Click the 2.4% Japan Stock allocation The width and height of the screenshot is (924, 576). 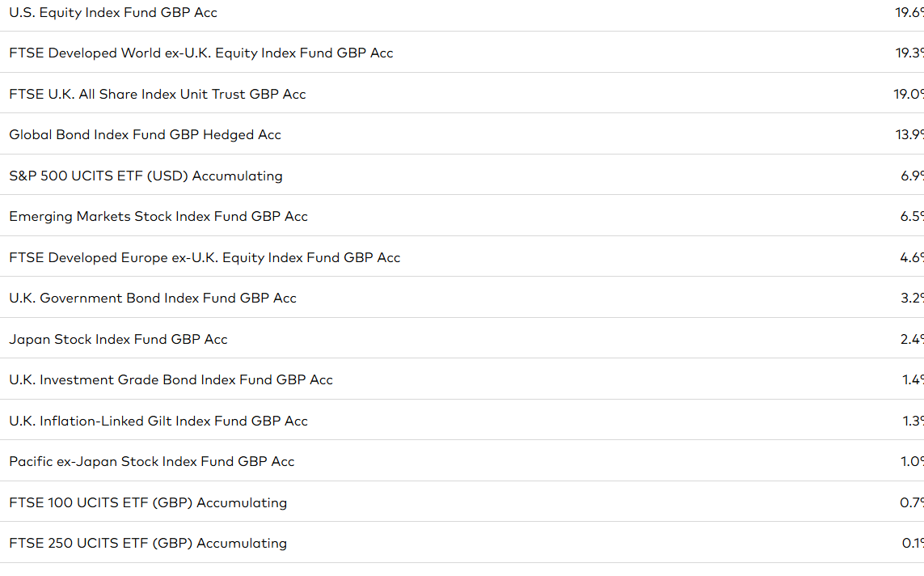pos(912,340)
